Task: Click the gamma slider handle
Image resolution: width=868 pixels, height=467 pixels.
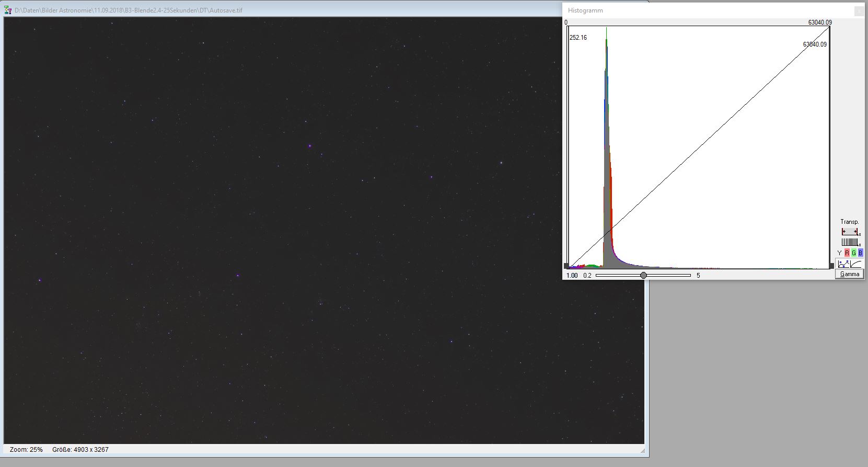Action: point(643,275)
